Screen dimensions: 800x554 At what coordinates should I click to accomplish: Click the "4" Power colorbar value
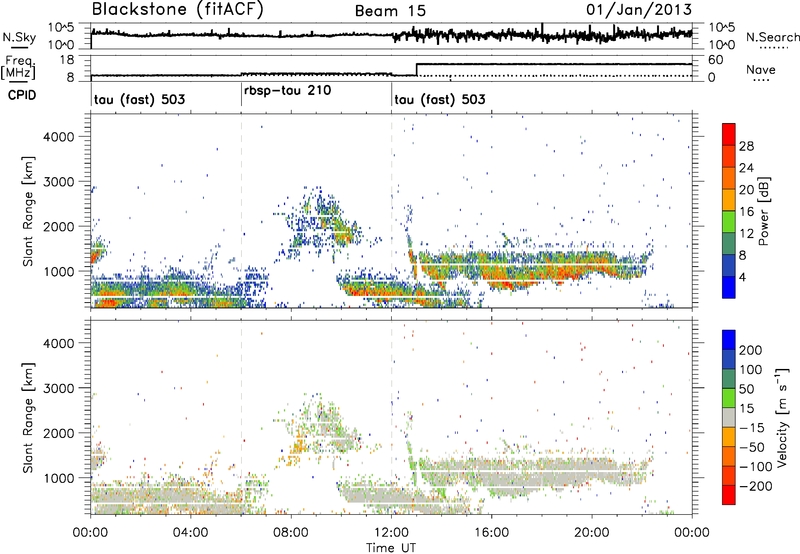coord(742,278)
